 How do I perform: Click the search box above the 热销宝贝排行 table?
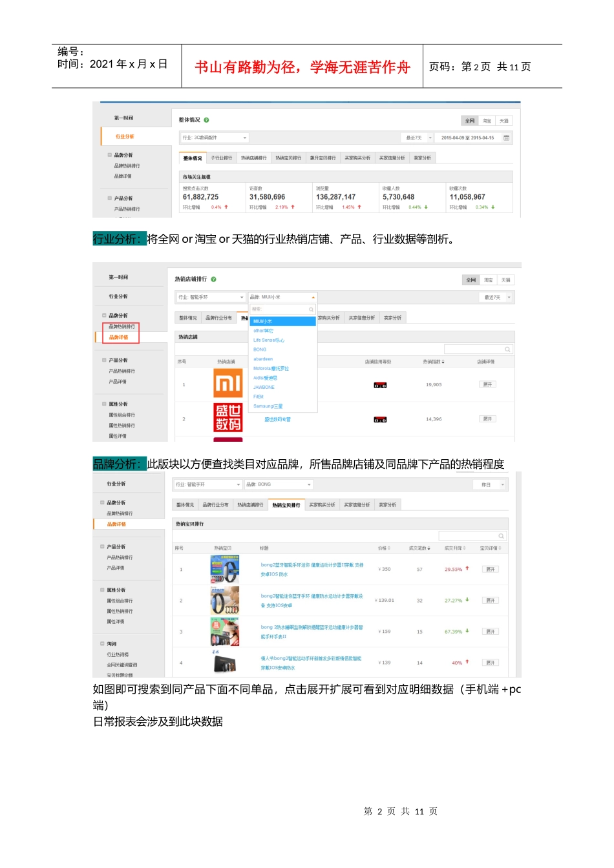tap(473, 536)
